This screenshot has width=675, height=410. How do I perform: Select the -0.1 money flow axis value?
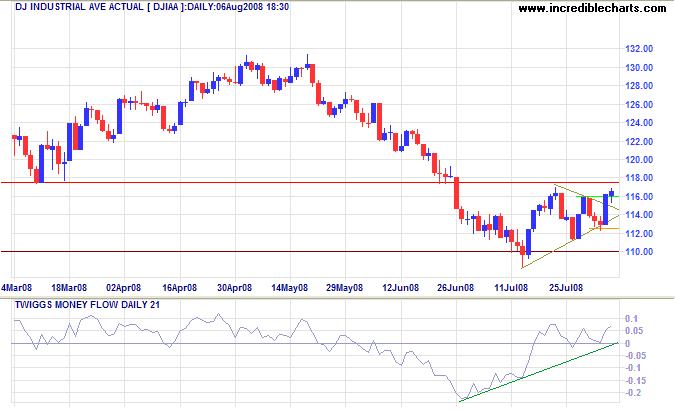click(633, 368)
